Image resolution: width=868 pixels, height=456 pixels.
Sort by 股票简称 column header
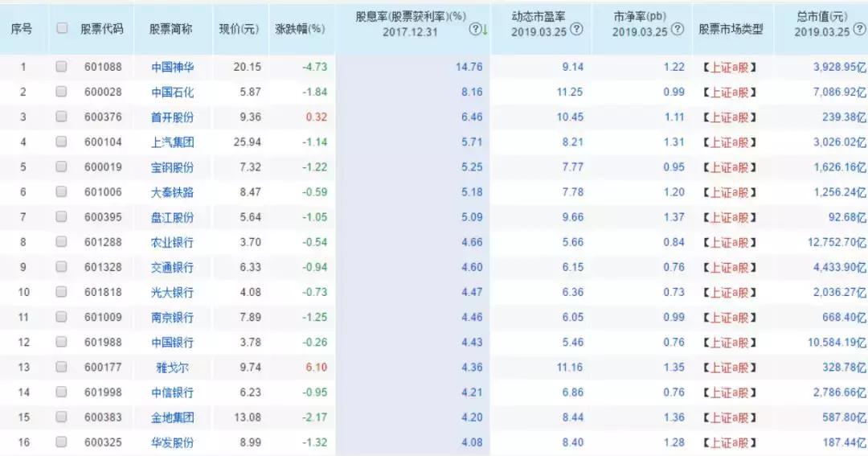pos(171,29)
